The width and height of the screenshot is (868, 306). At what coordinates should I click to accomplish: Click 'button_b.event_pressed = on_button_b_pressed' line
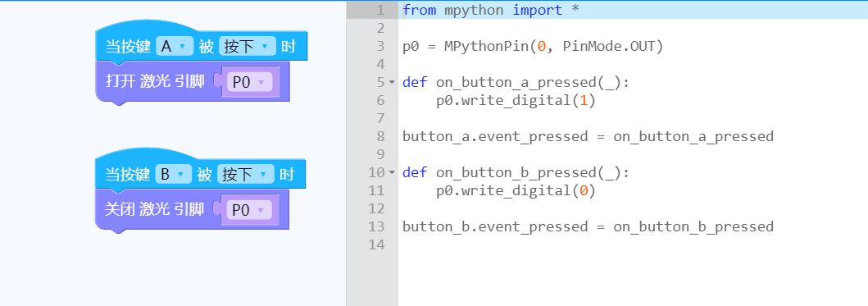click(588, 226)
